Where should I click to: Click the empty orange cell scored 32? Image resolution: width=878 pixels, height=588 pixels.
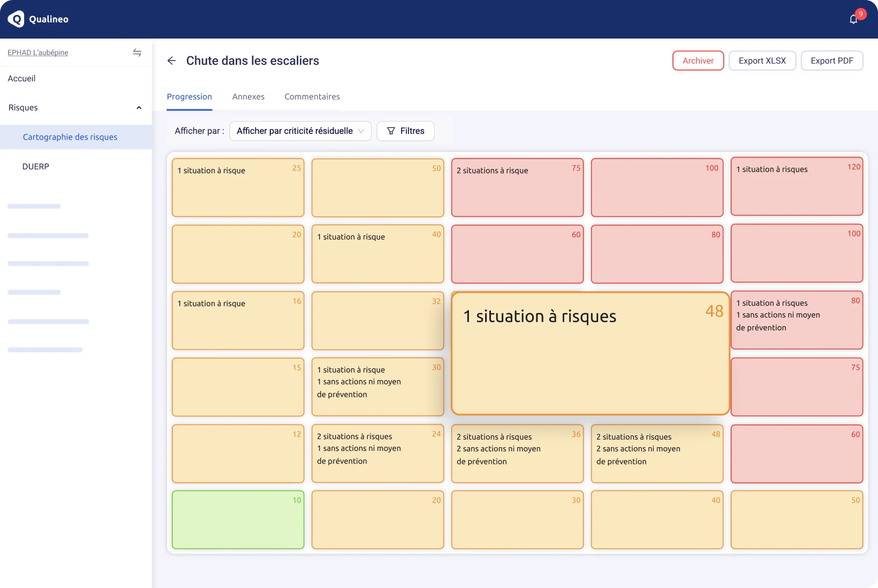[378, 320]
